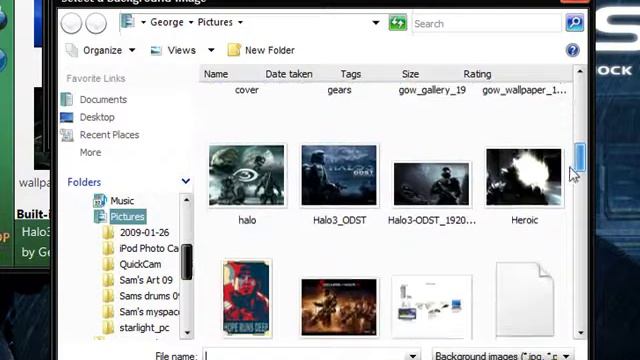This screenshot has width=640, height=360.
Task: Click the green refresh arrows icon
Action: click(398, 22)
